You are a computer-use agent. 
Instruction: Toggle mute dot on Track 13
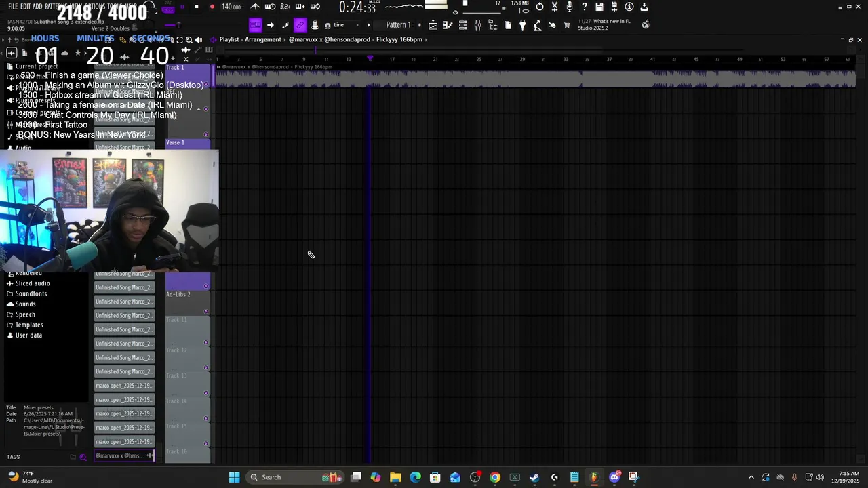[x=206, y=393]
